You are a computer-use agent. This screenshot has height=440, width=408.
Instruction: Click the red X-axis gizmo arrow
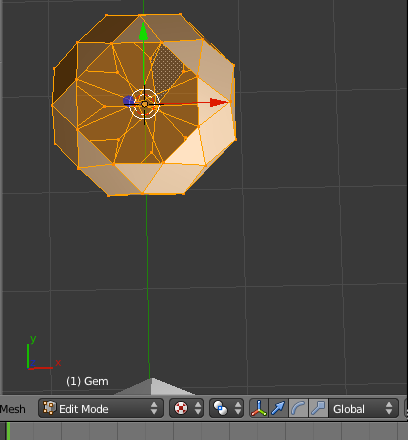pos(219,103)
